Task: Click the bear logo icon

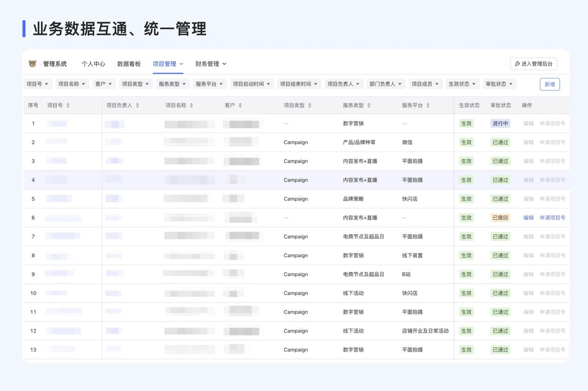Action: pos(32,64)
